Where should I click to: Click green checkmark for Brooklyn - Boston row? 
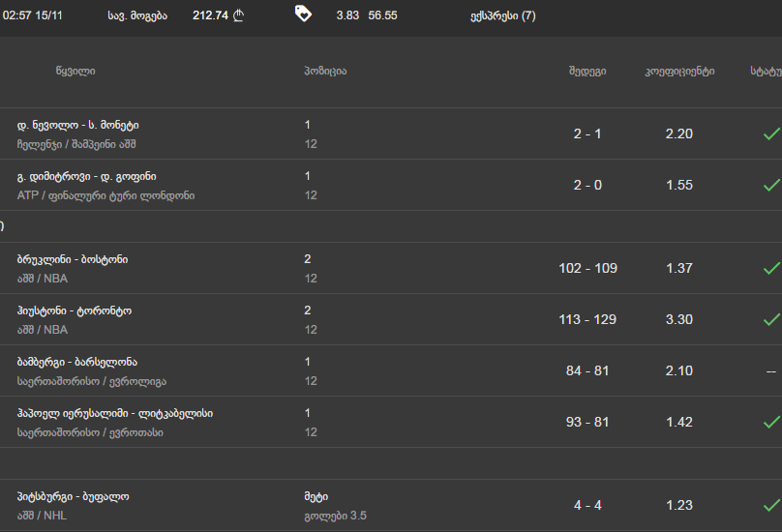pos(770,268)
